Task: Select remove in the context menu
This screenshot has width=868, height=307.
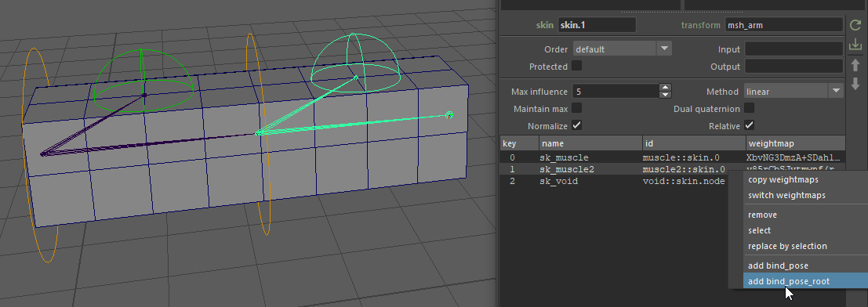Action: click(x=762, y=215)
